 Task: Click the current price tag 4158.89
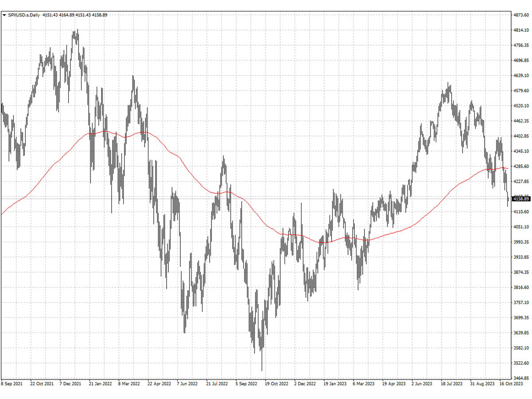pyautogui.click(x=521, y=199)
